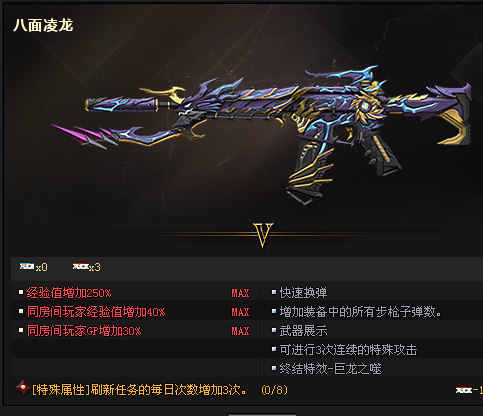The width and height of the screenshot is (483, 416).
Task: Select the 武器展示 feature entry
Action: (x=303, y=331)
